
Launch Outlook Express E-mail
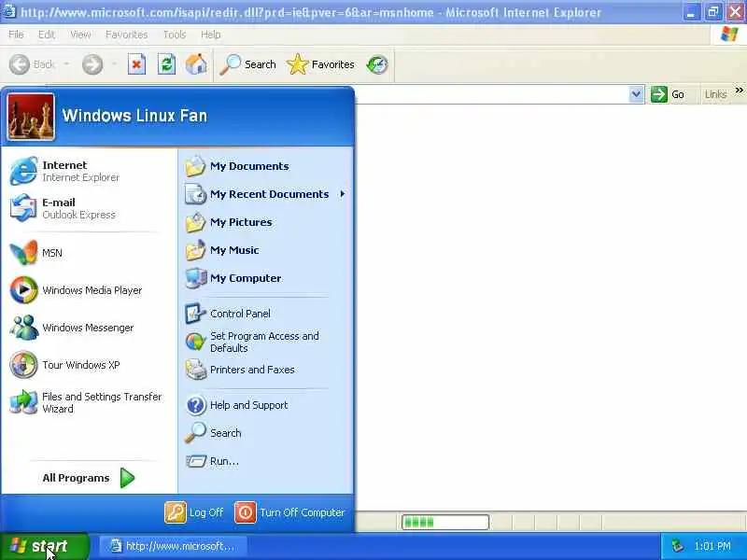[89, 208]
